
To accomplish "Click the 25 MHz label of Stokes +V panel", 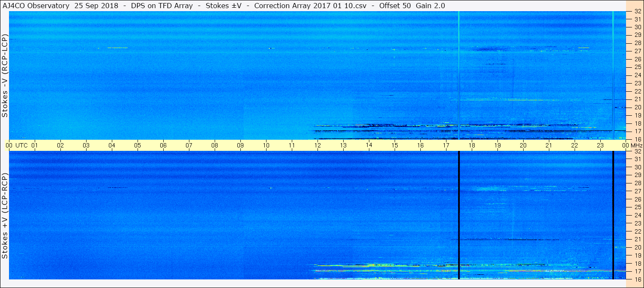I will 637,207.
